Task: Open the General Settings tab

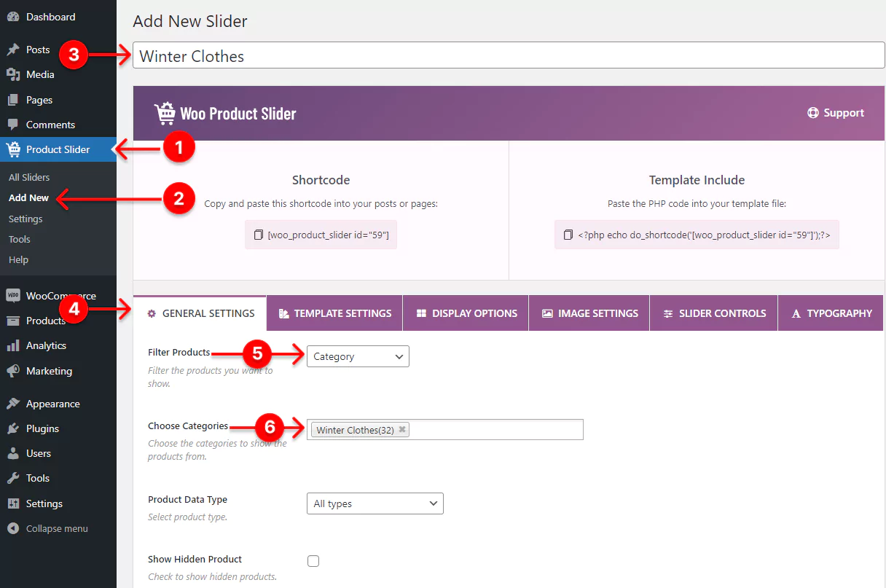Action: point(200,313)
